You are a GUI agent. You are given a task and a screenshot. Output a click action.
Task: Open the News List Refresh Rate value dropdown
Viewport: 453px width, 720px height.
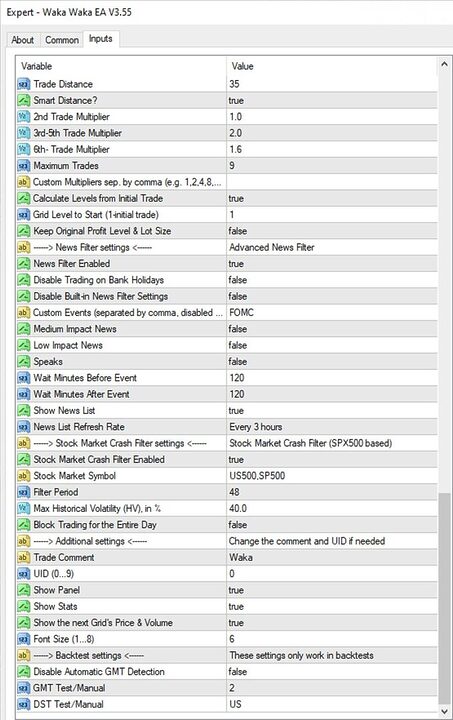[x=332, y=427]
